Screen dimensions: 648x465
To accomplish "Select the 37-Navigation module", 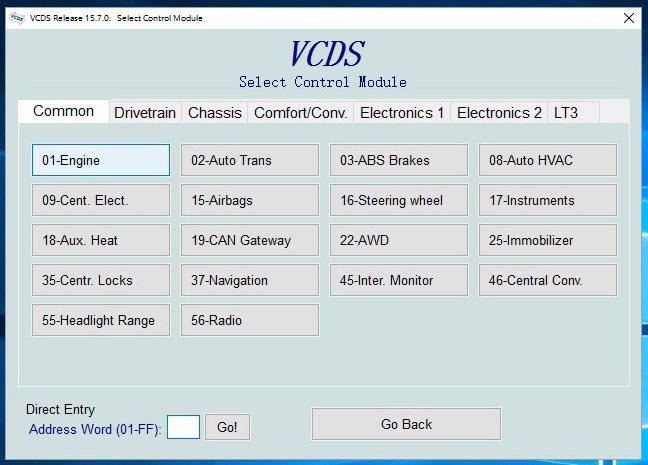I will (250, 280).
